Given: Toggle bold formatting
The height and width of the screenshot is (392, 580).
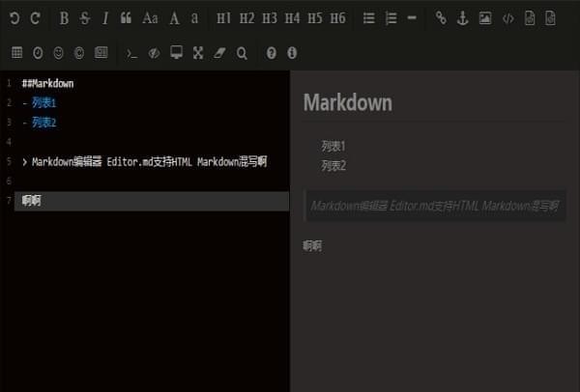Looking at the screenshot, I should coord(64,18).
